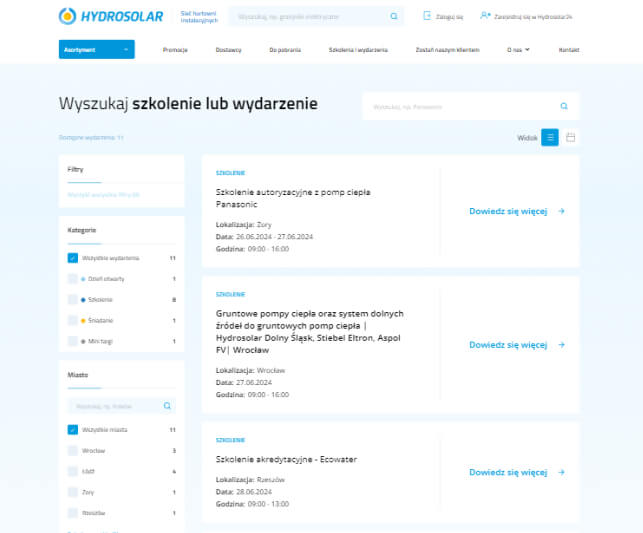Check the Śniadanie category filter

(x=73, y=320)
